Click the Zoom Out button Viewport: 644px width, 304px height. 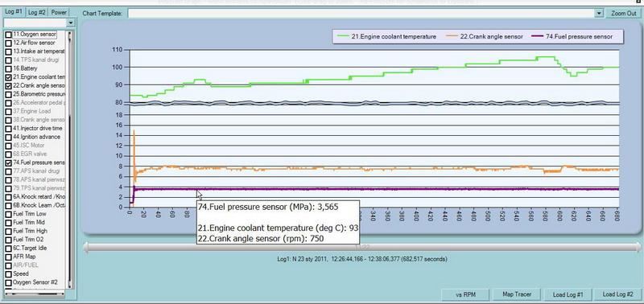pos(623,13)
